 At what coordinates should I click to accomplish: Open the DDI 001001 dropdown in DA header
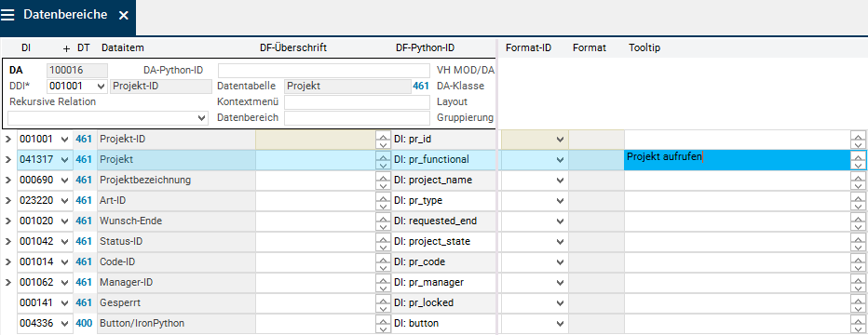point(101,87)
